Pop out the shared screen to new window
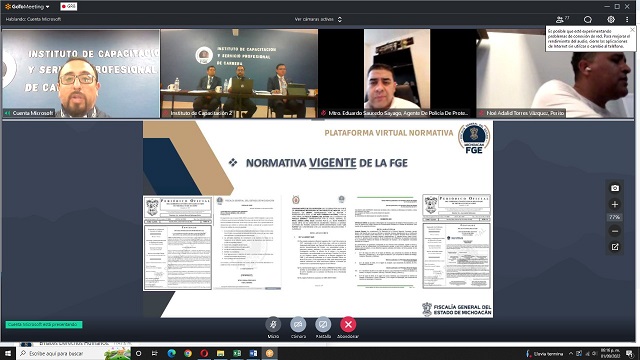 (x=615, y=247)
